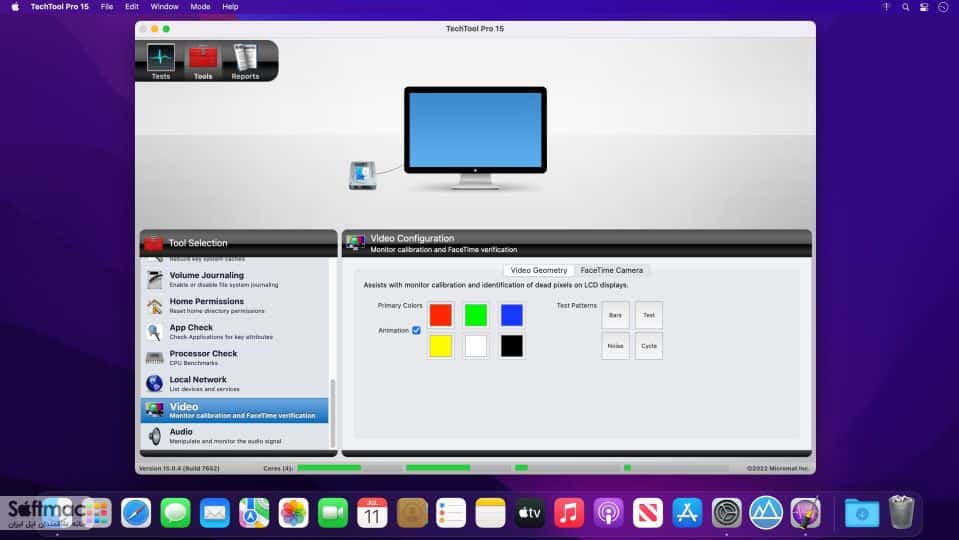This screenshot has height=540, width=959.
Task: Show the red primary color
Action: 440,315
